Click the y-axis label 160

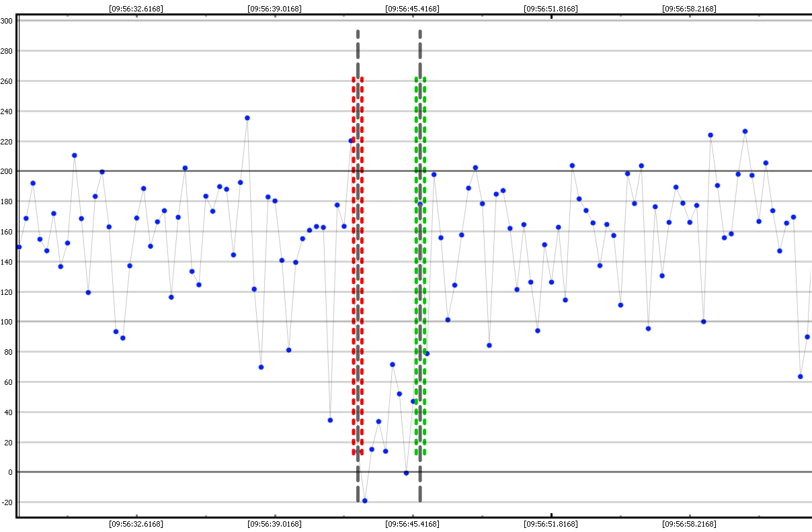coord(7,232)
